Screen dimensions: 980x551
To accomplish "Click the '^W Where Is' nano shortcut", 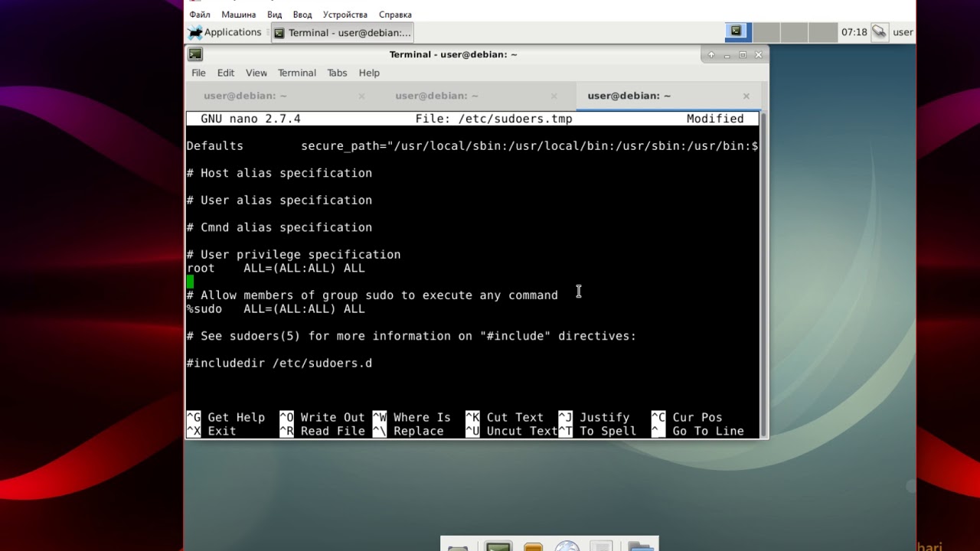I will (x=412, y=417).
